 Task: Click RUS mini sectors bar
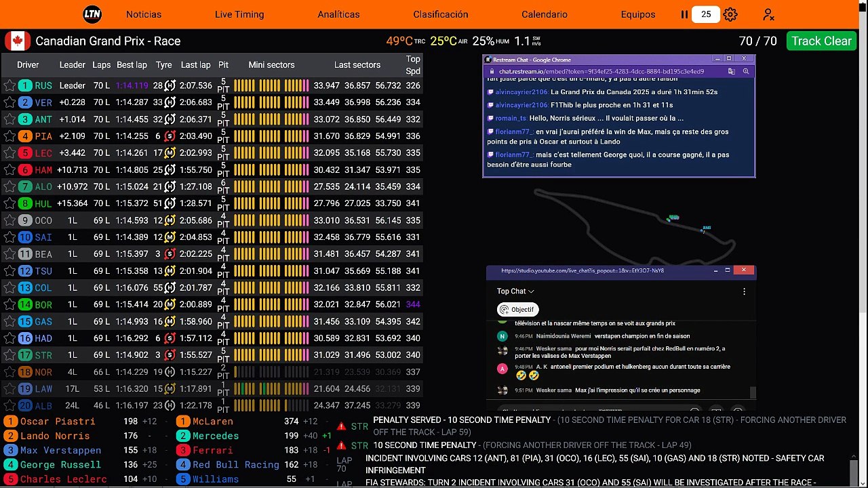tap(271, 85)
